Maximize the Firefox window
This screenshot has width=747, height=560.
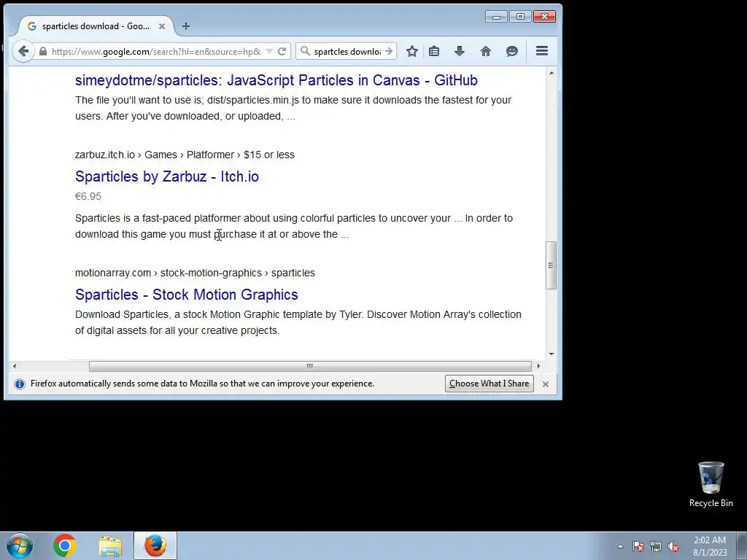pyautogui.click(x=520, y=17)
